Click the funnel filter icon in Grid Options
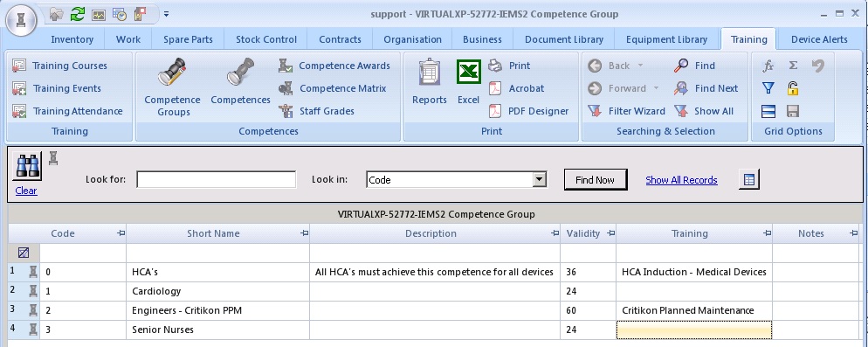 [x=768, y=88]
